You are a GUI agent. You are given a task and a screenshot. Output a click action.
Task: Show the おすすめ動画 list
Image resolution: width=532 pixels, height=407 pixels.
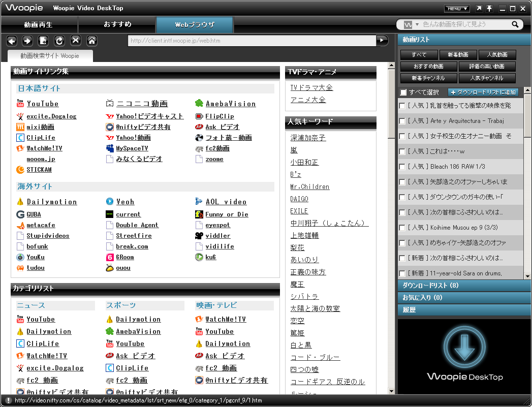click(x=428, y=67)
